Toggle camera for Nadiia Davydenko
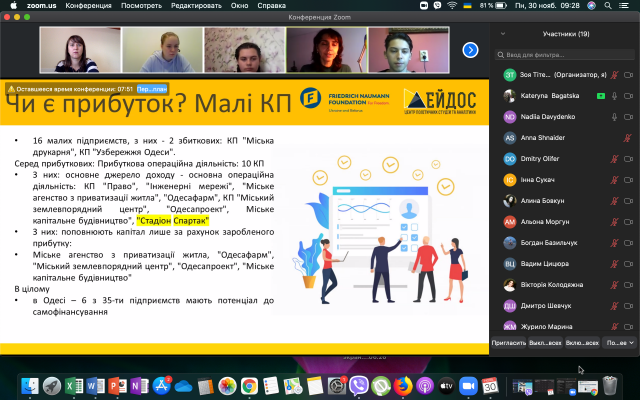Viewport: 640px width, 400px height. 628,117
